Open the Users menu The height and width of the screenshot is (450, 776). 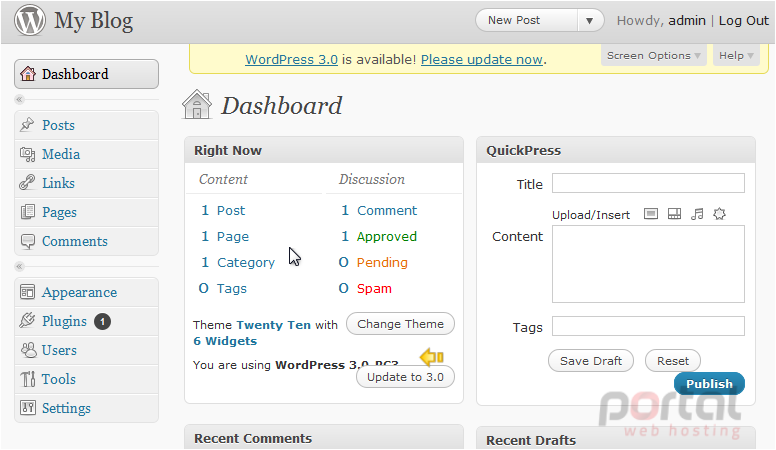pos(87,350)
